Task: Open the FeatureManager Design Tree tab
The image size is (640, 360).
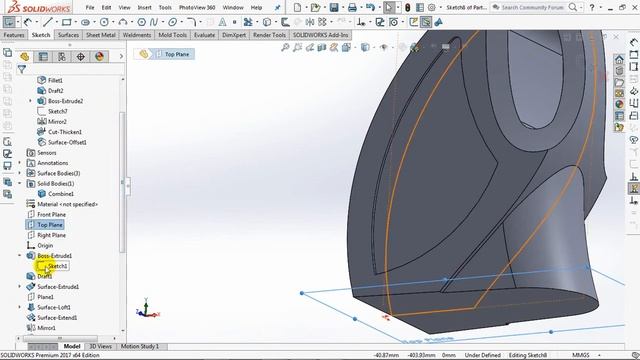Action: pyautogui.click(x=24, y=56)
